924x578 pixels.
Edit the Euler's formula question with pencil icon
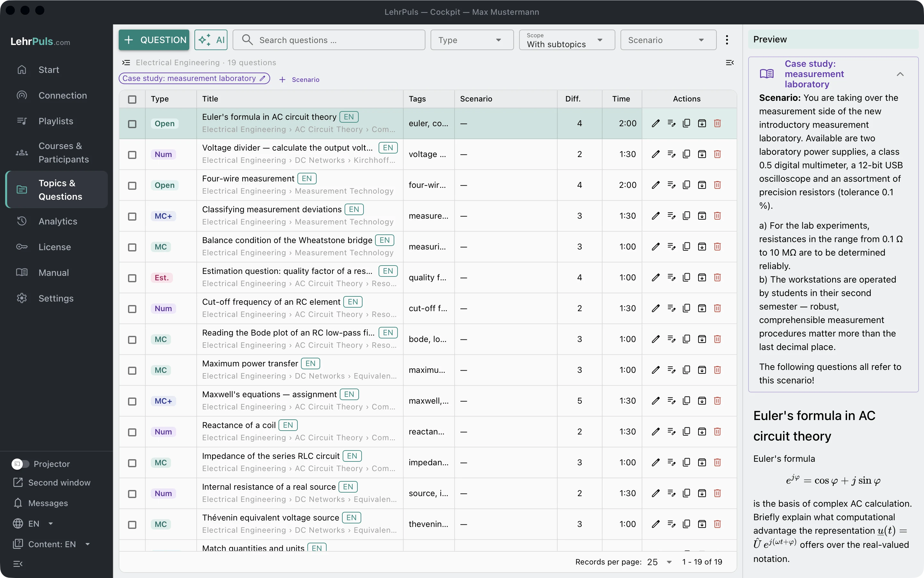click(655, 124)
